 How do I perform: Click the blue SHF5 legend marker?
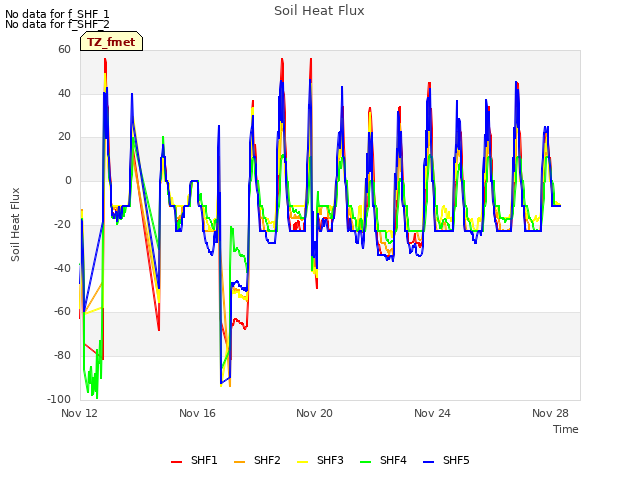tap(429, 461)
